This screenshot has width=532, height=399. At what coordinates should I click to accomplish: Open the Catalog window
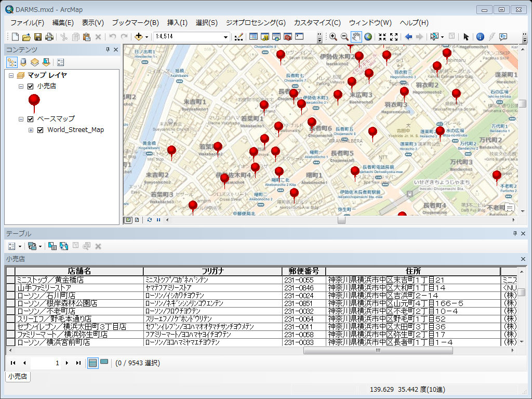coord(265,37)
